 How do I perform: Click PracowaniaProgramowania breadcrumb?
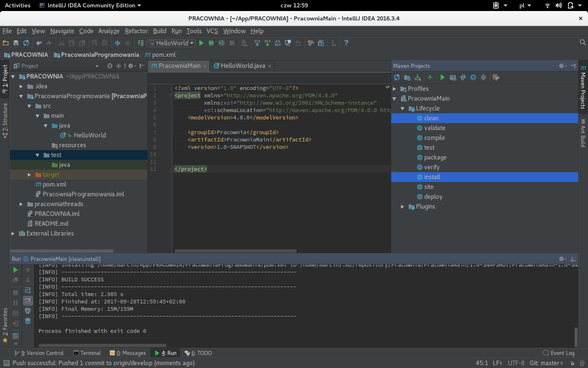(97, 55)
